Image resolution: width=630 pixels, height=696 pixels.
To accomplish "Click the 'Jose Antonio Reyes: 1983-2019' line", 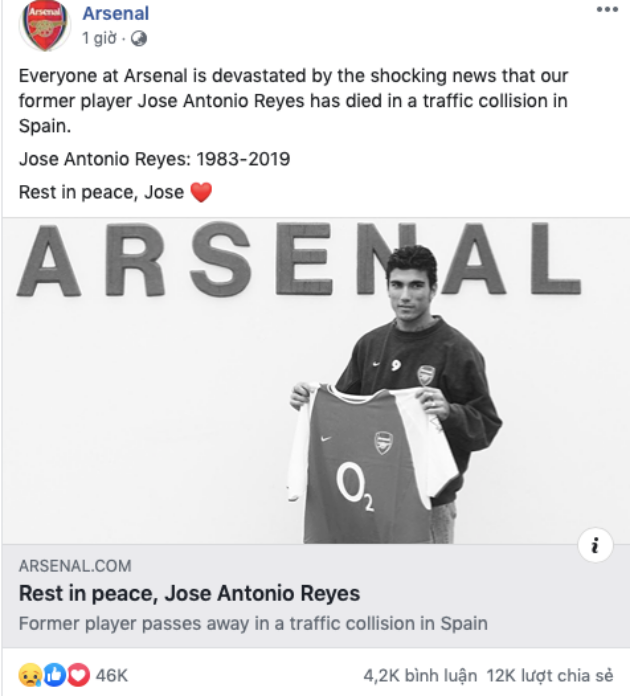I will (x=154, y=159).
